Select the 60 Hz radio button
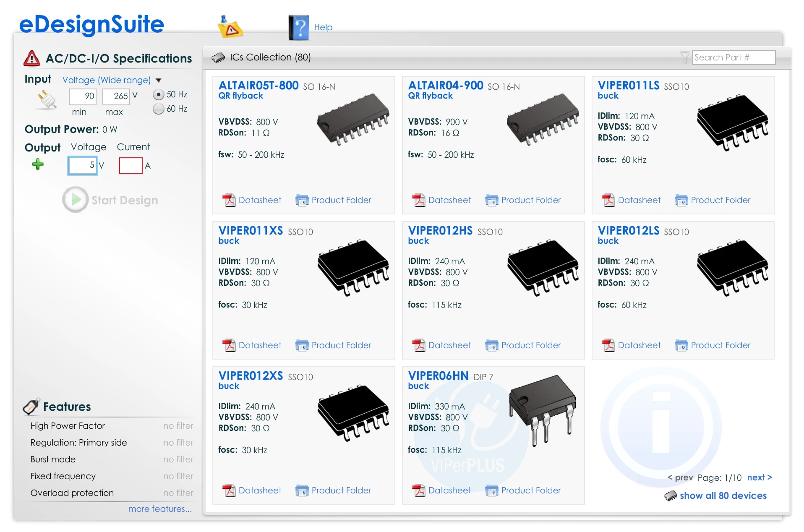 pos(158,109)
